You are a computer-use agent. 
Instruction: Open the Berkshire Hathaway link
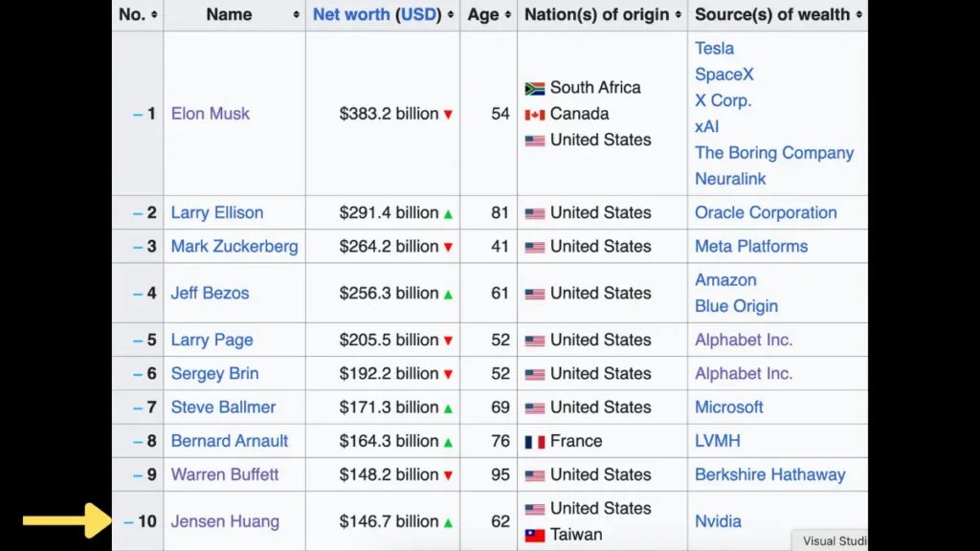769,474
